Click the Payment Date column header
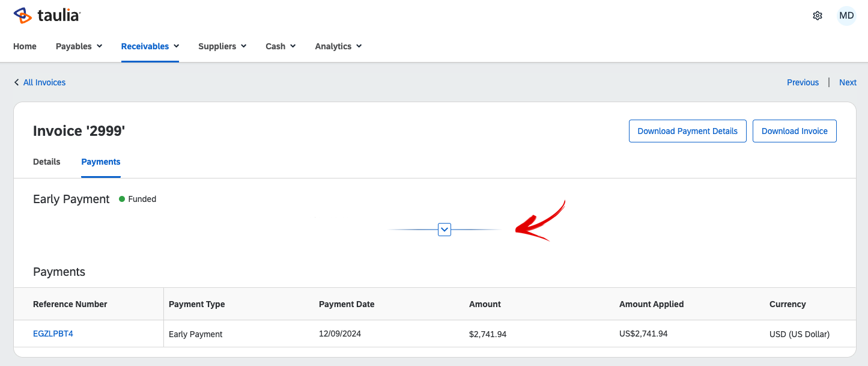Image resolution: width=868 pixels, height=366 pixels. tap(347, 304)
